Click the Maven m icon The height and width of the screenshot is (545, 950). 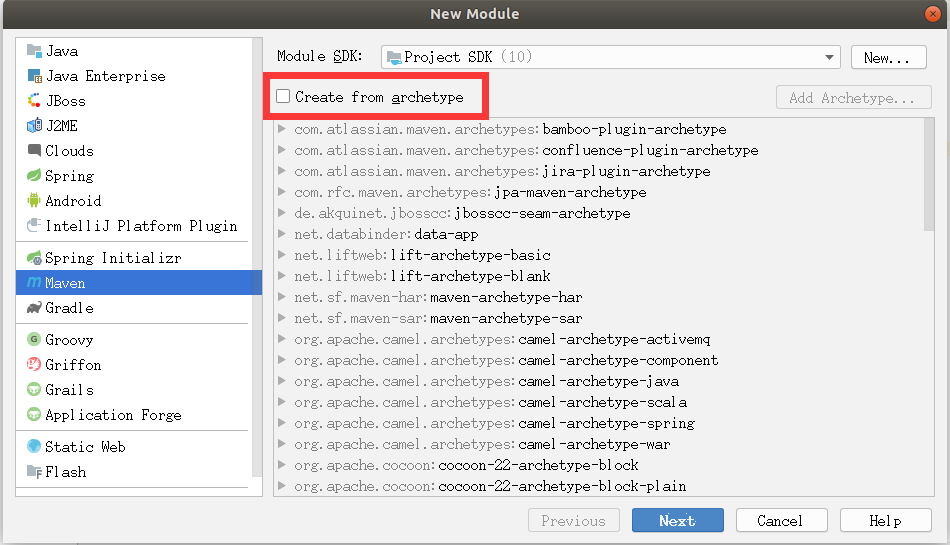pos(35,283)
